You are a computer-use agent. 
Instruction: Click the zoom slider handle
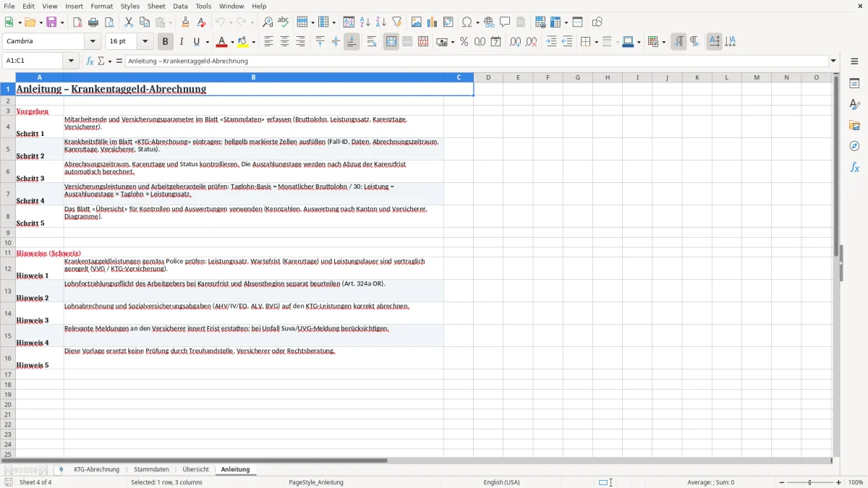pos(810,482)
